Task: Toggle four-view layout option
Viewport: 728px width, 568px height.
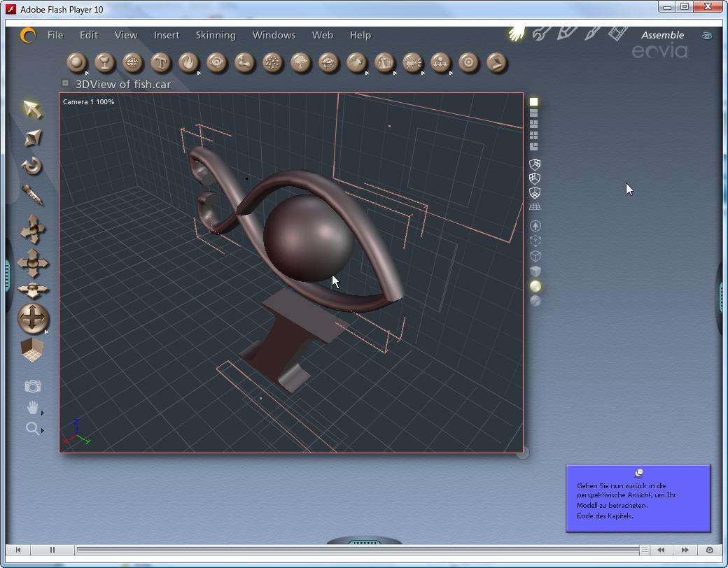Action: tap(533, 135)
